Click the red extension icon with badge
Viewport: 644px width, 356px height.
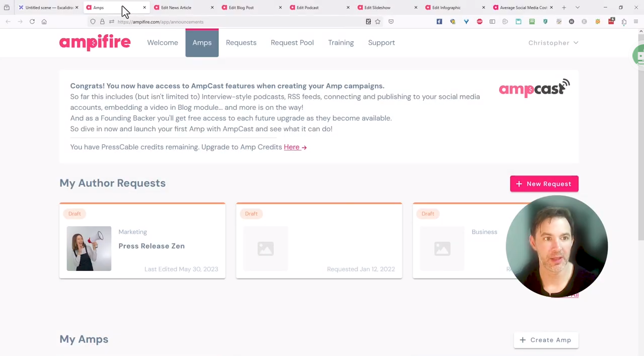(611, 22)
